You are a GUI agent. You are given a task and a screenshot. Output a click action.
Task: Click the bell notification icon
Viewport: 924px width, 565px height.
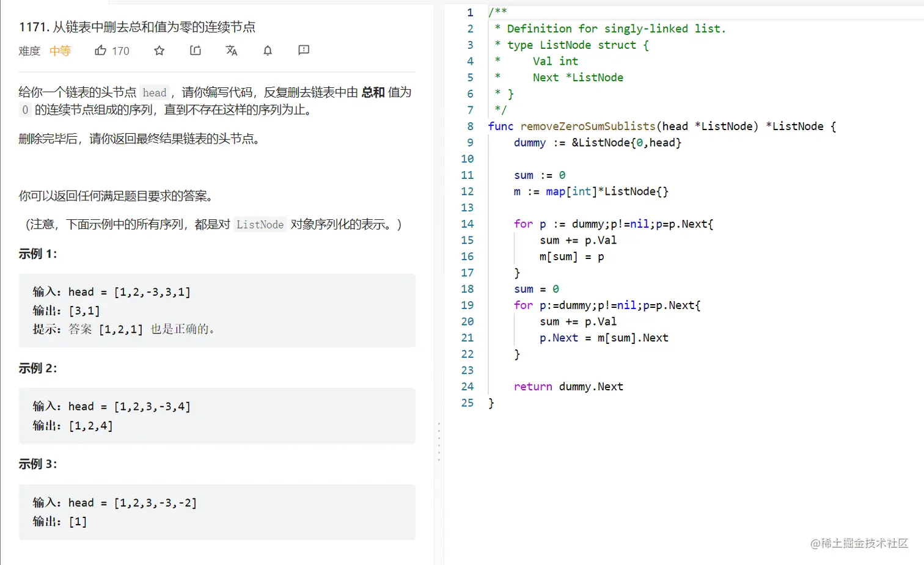point(268,50)
